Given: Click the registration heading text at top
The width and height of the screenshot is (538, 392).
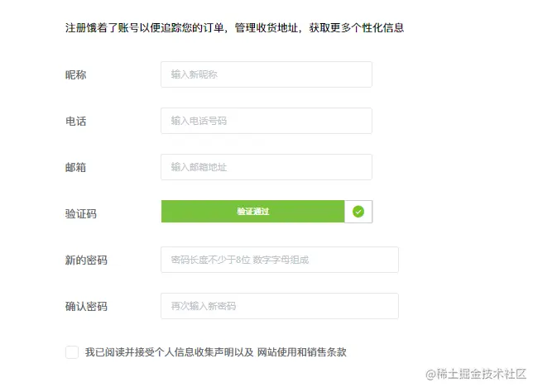Looking at the screenshot, I should [234, 27].
